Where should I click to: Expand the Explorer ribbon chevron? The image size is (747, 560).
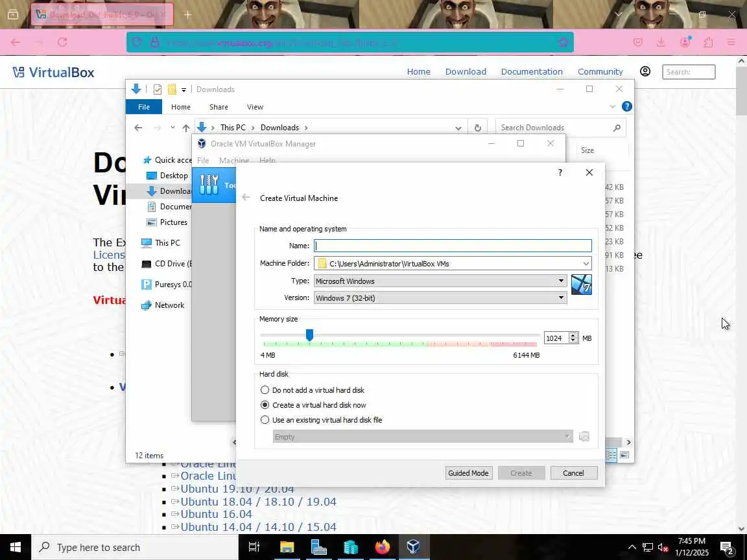click(x=613, y=107)
